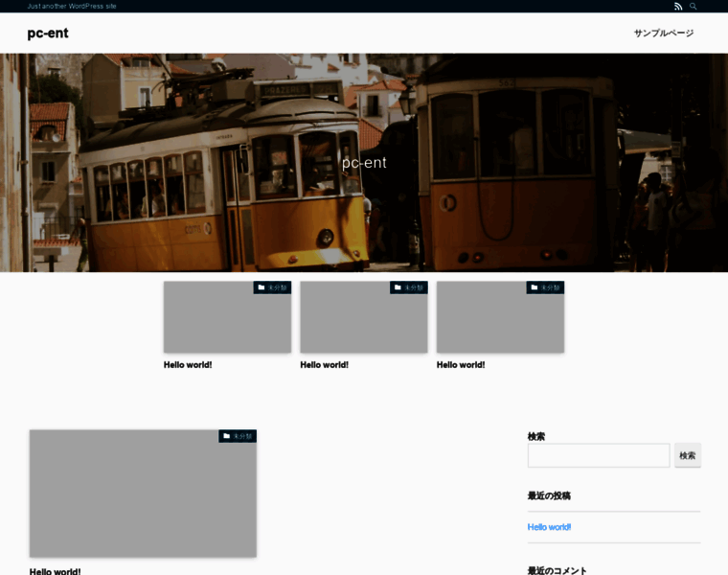Open the サンプルページ menu item
The width and height of the screenshot is (728, 575).
[x=663, y=34]
